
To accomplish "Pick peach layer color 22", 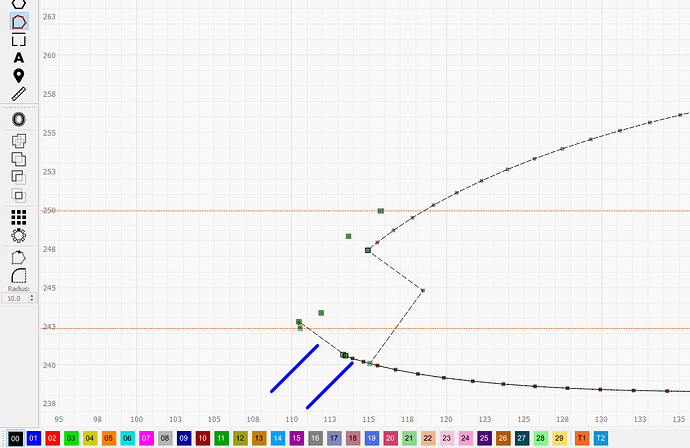I will click(428, 438).
